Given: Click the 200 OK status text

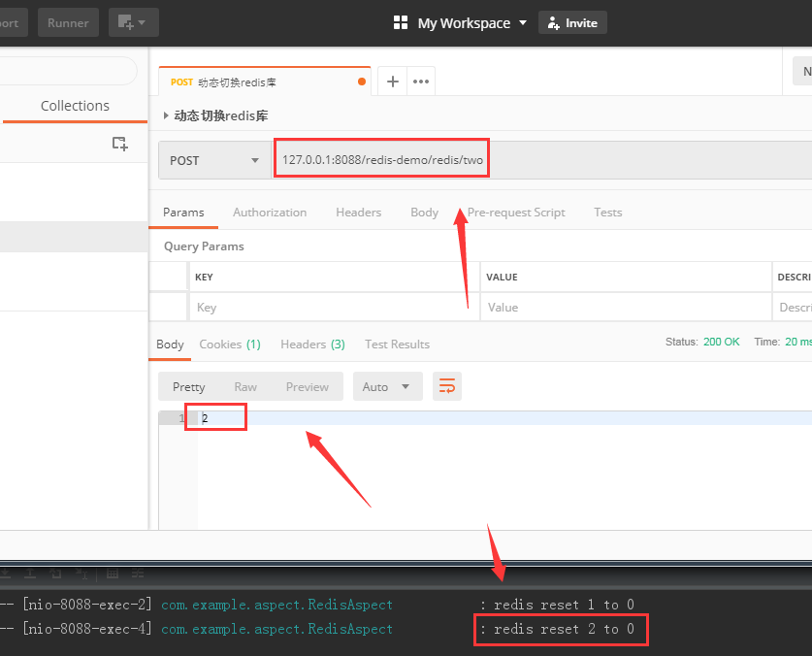Looking at the screenshot, I should click(x=722, y=342).
